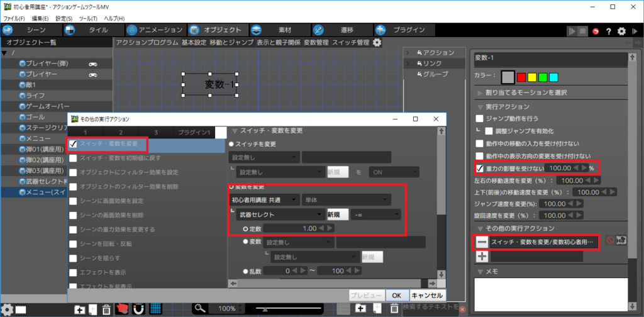Click the white filmstrip icon at bottom-left
The height and width of the screenshot is (317, 644).
[x=21, y=310]
